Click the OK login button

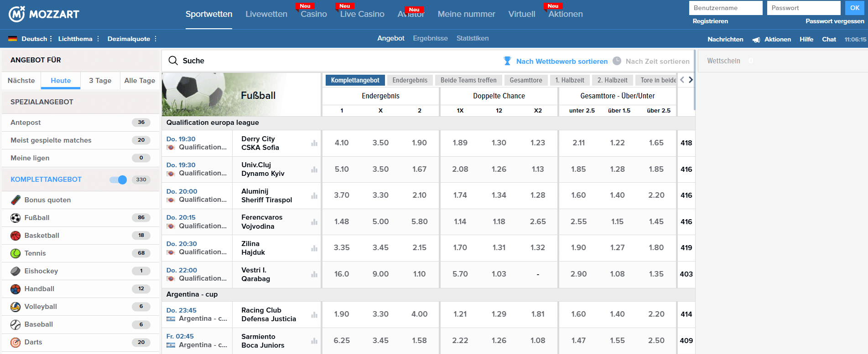tap(855, 8)
